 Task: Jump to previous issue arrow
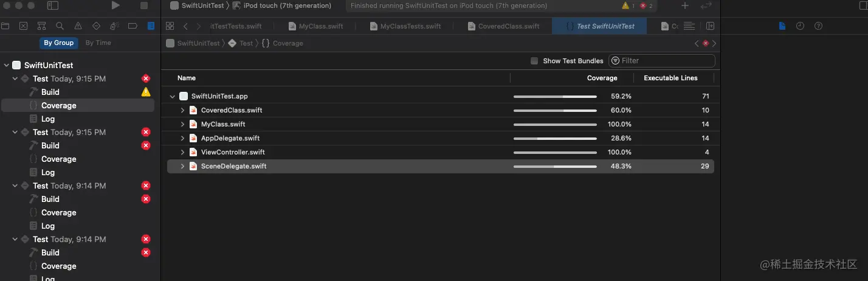[x=697, y=43]
